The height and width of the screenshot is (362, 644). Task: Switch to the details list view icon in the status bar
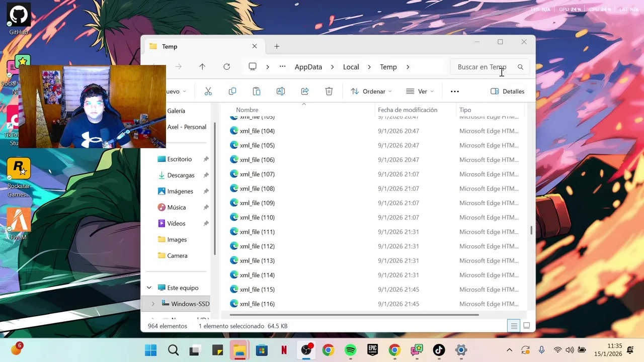(514, 326)
